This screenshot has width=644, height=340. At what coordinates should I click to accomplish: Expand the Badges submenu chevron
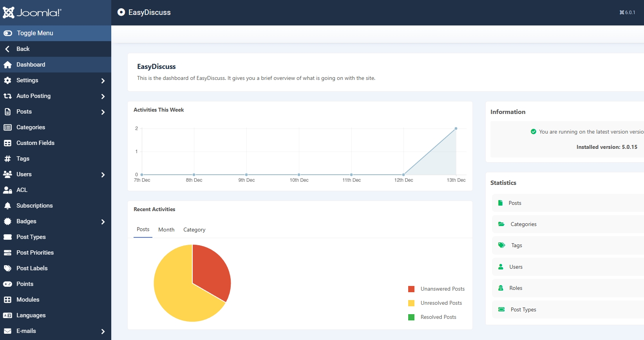pos(103,222)
